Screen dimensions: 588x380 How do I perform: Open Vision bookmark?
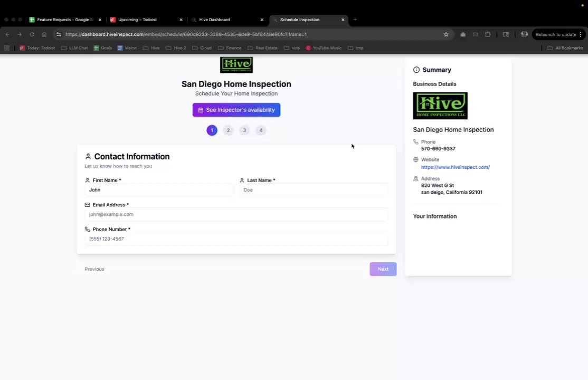click(x=127, y=48)
